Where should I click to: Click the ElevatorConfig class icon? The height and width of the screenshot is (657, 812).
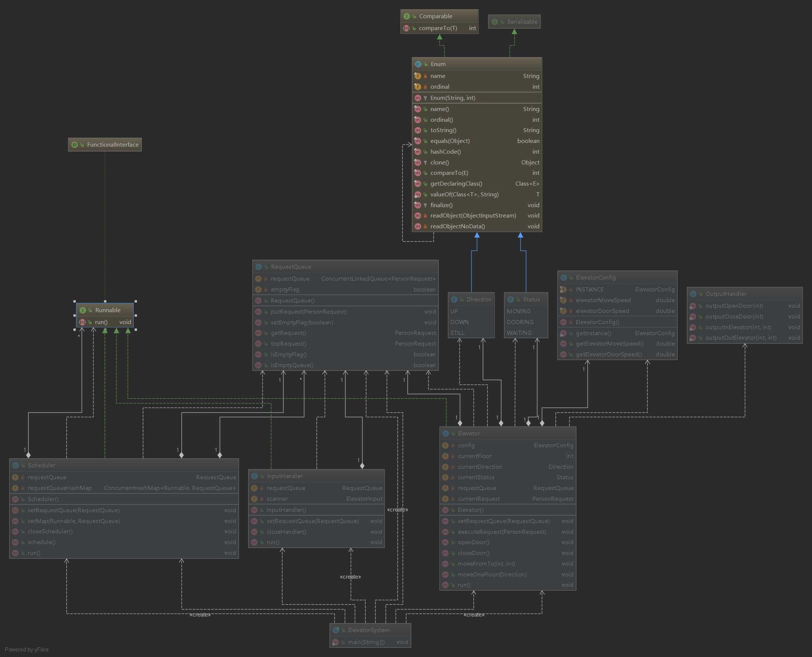[563, 277]
